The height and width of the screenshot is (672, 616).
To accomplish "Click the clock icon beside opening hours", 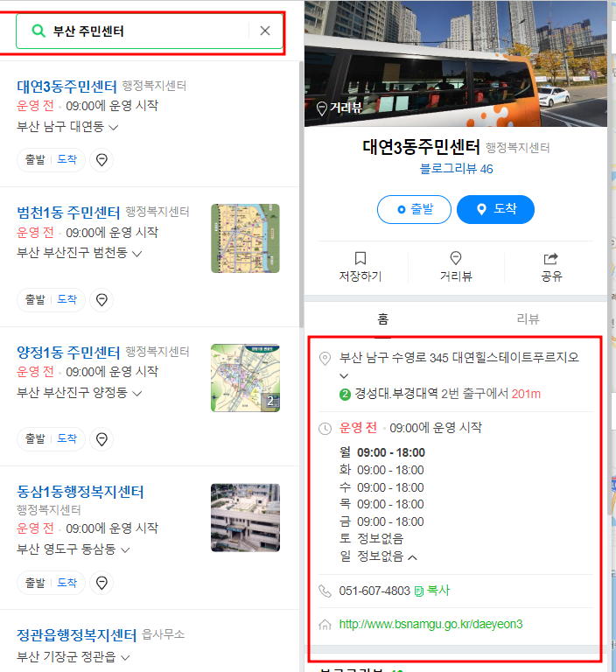I will 325,429.
